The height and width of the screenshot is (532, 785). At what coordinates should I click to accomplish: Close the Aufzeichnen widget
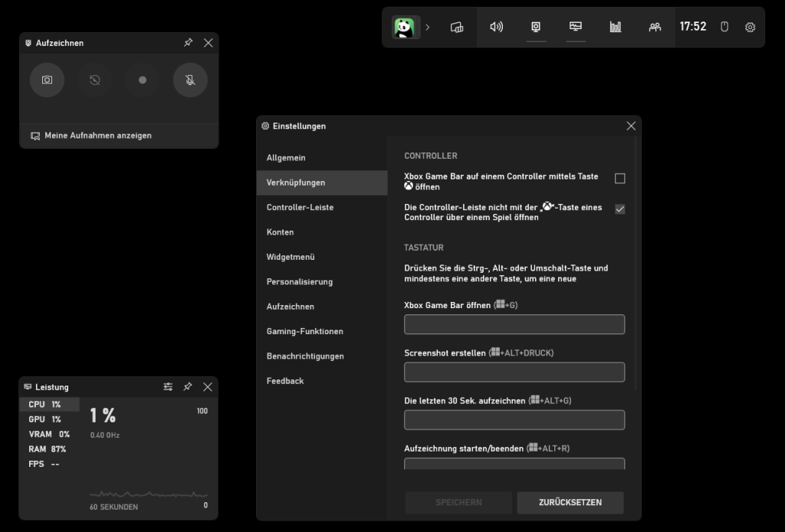click(209, 42)
